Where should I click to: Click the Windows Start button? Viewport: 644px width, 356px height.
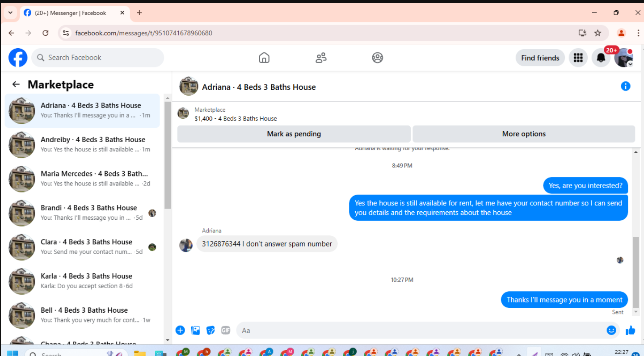point(13,353)
